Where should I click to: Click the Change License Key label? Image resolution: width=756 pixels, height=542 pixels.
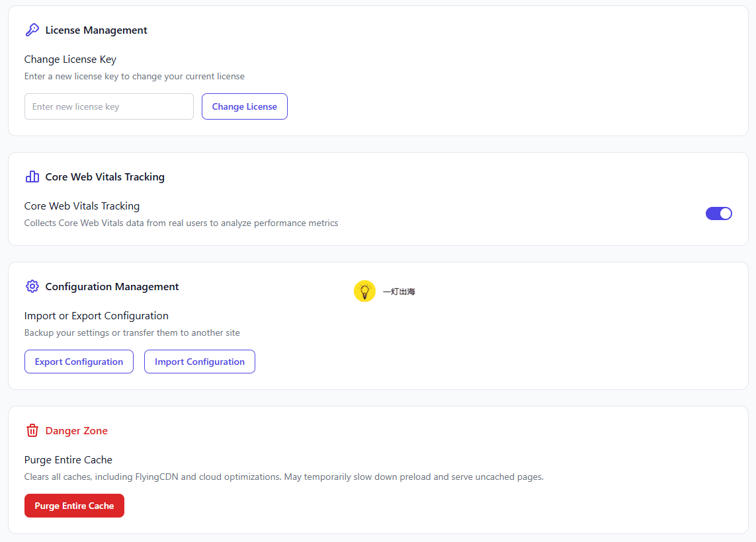70,59
